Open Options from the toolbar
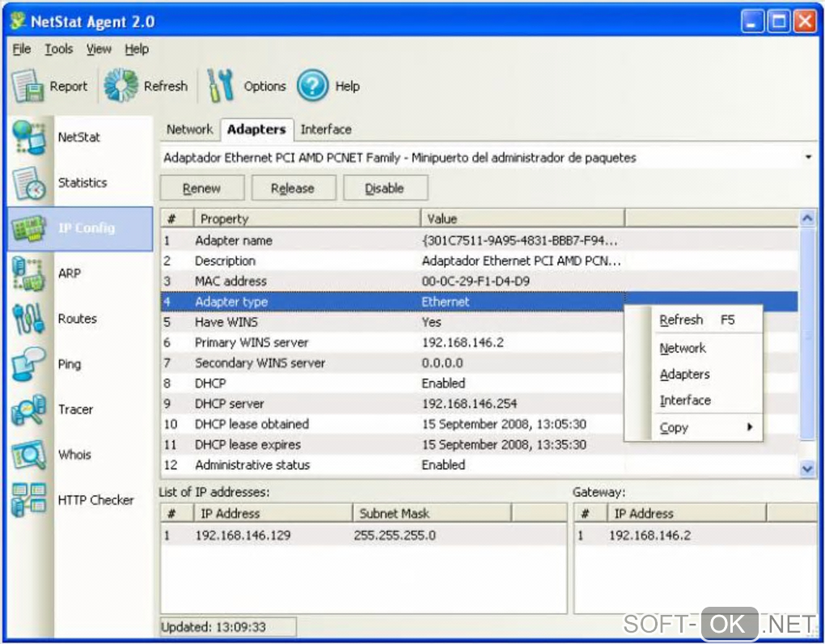825x644 pixels. pyautogui.click(x=221, y=86)
